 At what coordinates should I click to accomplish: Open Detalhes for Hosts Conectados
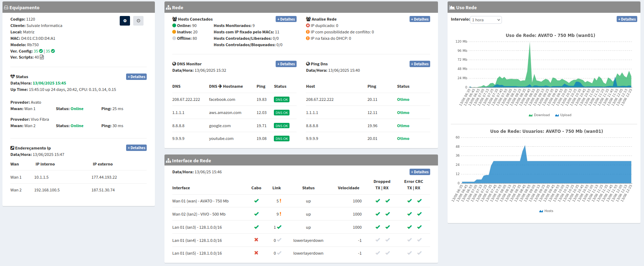(286, 19)
